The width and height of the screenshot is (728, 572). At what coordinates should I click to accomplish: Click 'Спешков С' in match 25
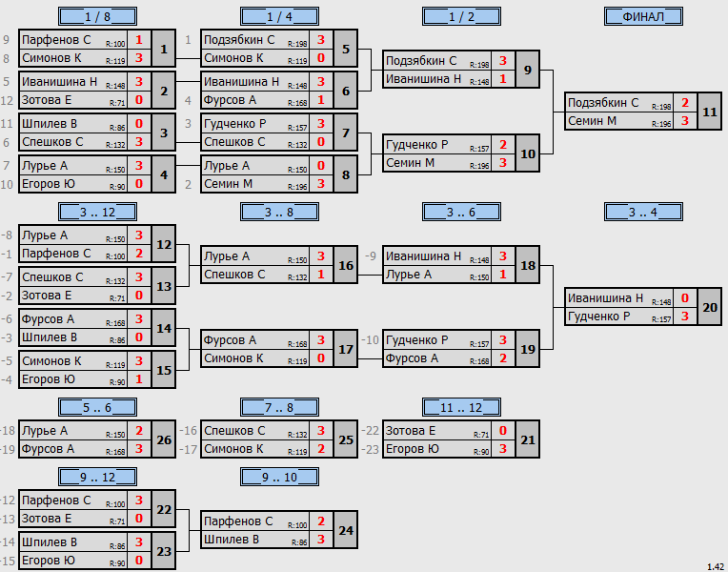[234, 431]
